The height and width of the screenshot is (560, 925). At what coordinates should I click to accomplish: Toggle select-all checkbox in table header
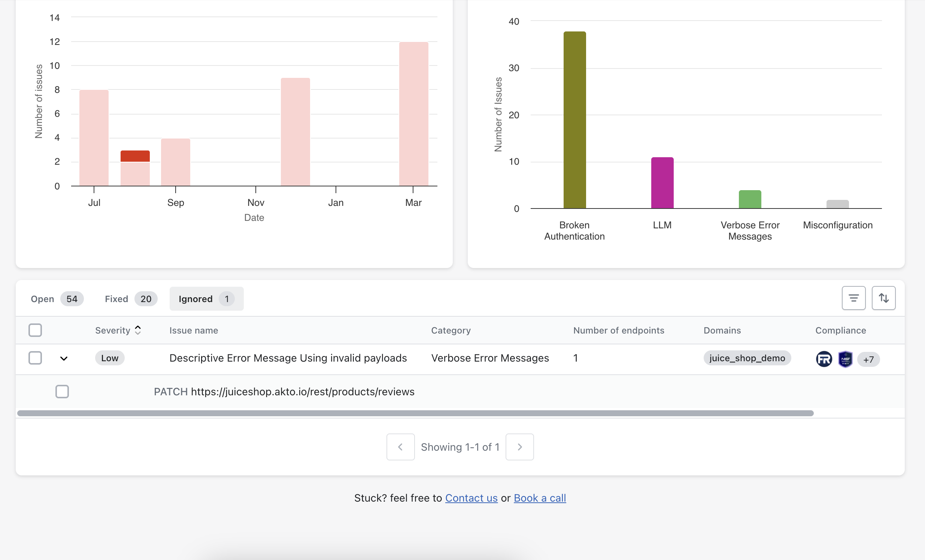pos(35,330)
